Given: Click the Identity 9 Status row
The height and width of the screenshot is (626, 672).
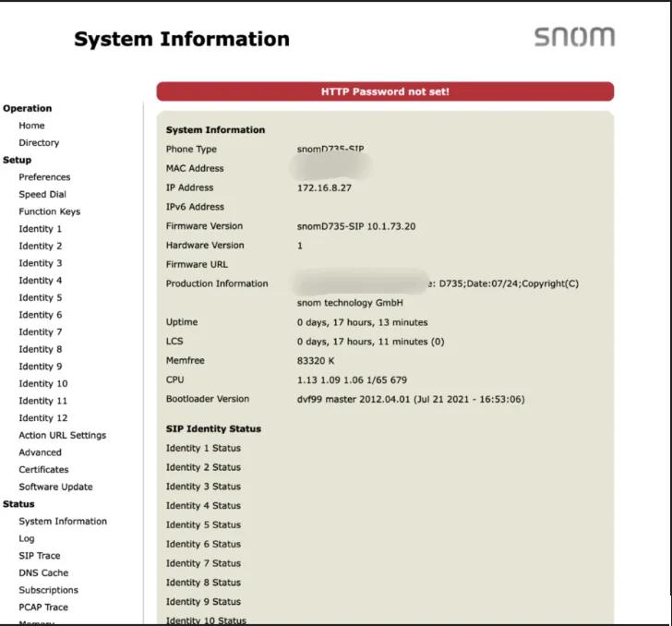Looking at the screenshot, I should click(204, 602).
